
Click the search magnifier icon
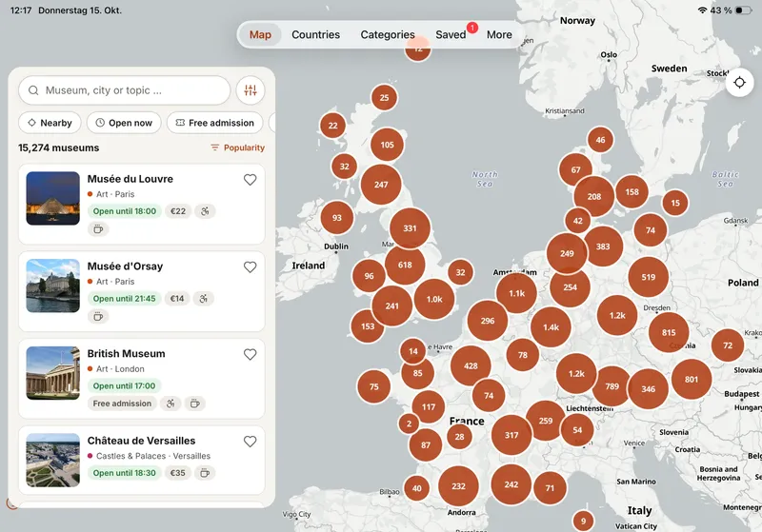pos(33,90)
